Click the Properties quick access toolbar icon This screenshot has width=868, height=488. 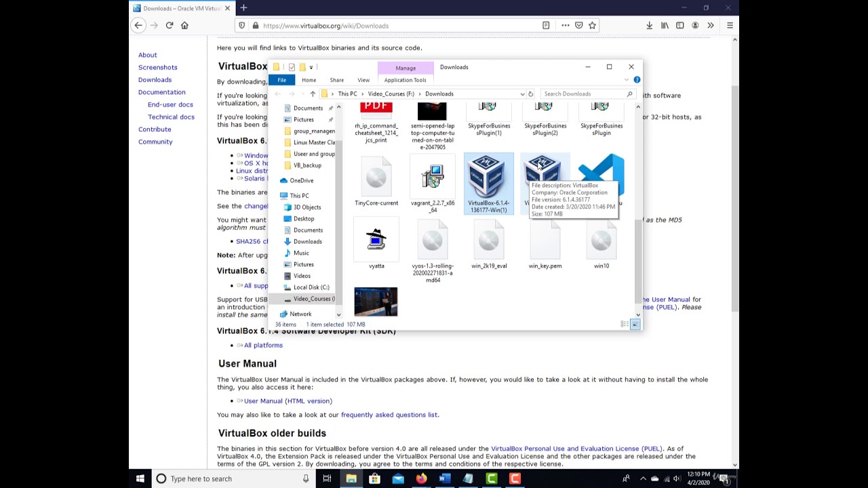292,67
